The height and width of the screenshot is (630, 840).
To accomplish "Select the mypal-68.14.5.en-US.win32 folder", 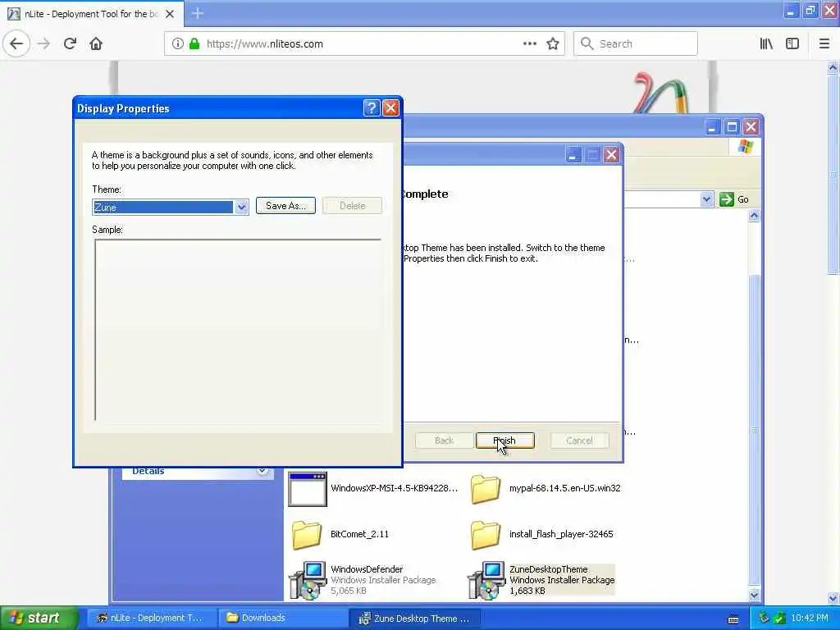I will pyautogui.click(x=546, y=489).
